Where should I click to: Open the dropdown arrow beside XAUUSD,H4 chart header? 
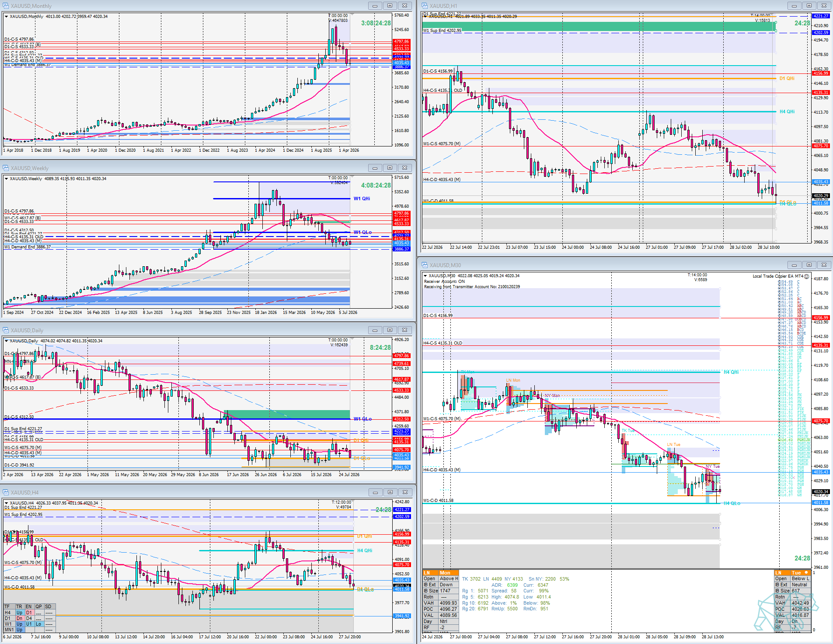(x=6, y=503)
